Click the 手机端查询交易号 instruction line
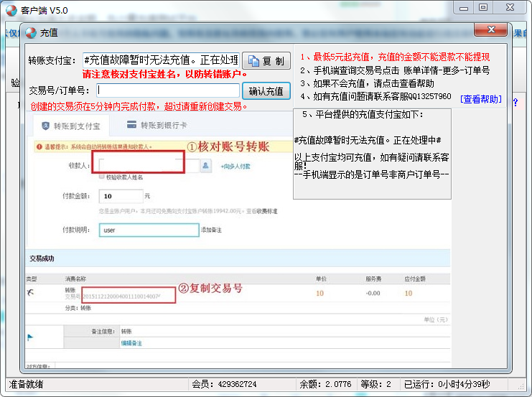532x397 pixels. 395,70
